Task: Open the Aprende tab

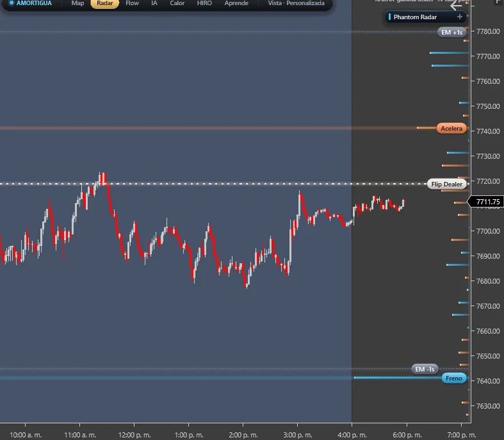Action: [236, 3]
